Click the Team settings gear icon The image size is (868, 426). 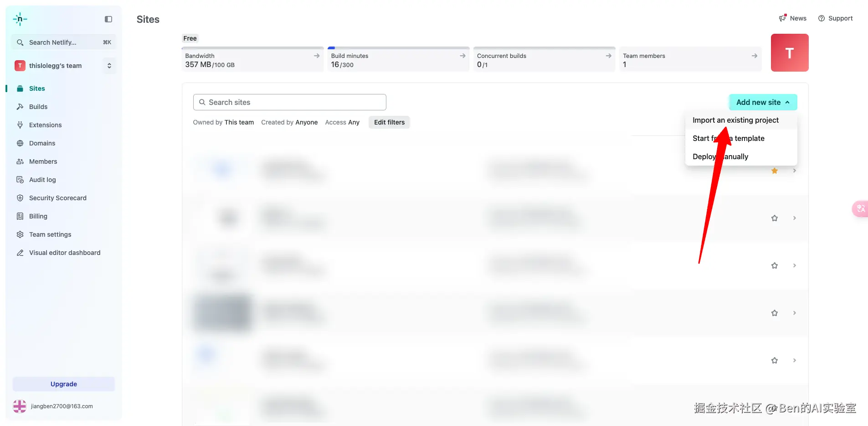pyautogui.click(x=20, y=234)
